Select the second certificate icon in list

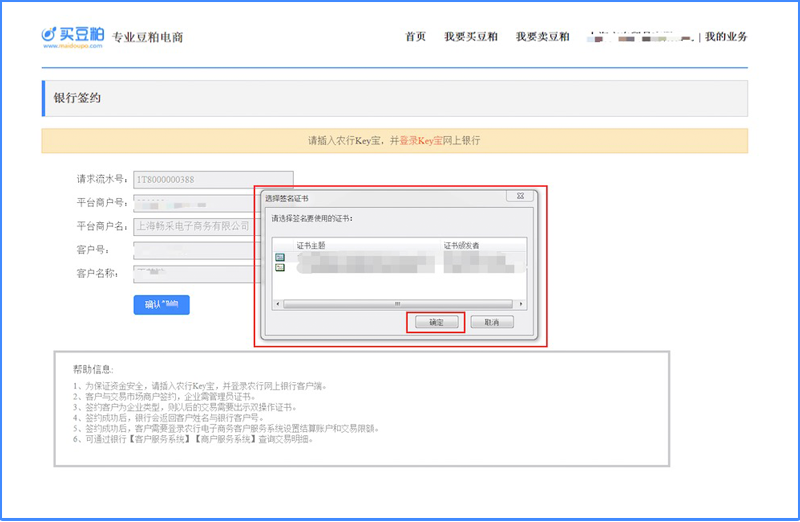(280, 268)
